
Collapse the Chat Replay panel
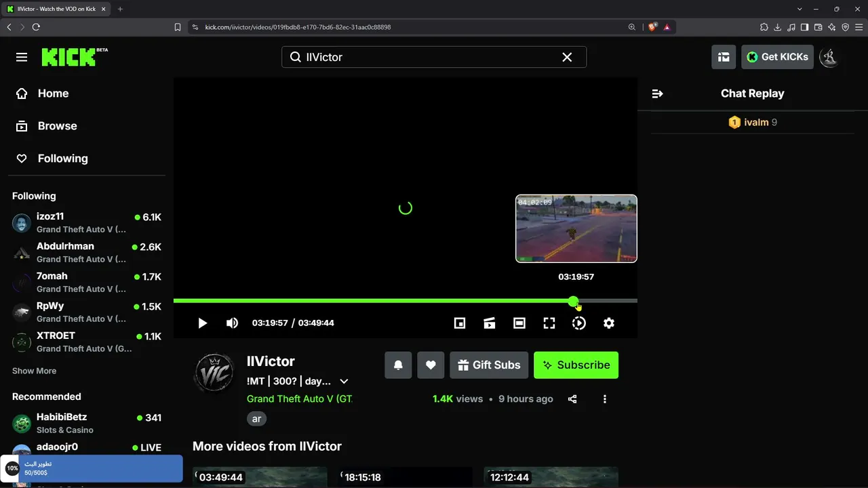[657, 94]
